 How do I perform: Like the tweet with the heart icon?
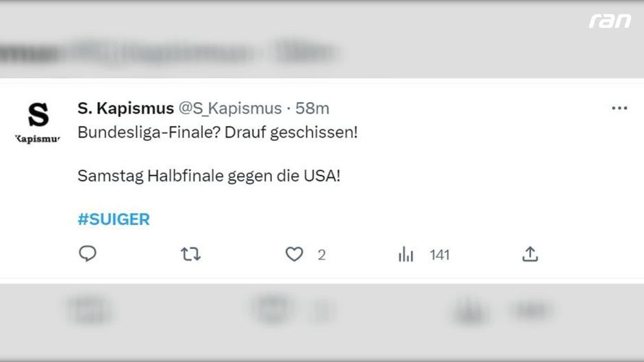(294, 255)
